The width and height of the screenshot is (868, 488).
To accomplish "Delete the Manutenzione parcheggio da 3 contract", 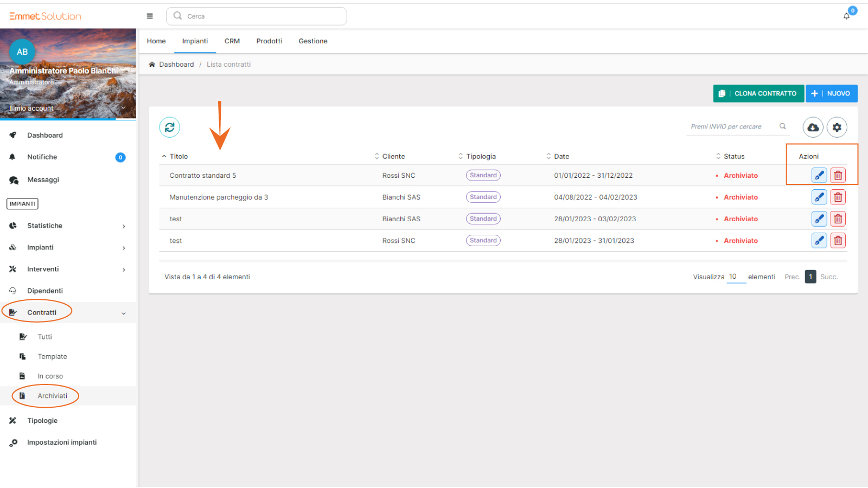I will 838,197.
